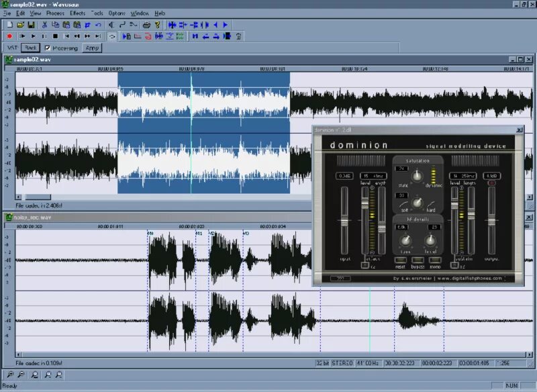Toggle the loop playback button

[112, 36]
